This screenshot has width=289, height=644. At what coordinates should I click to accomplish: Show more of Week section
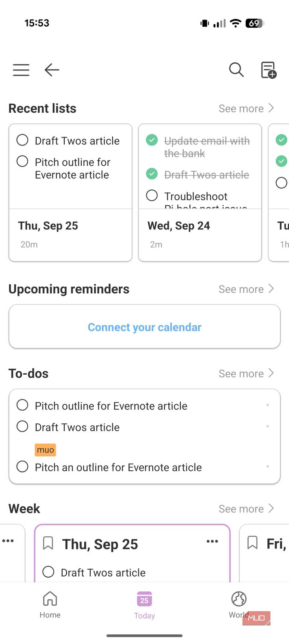[246, 509]
